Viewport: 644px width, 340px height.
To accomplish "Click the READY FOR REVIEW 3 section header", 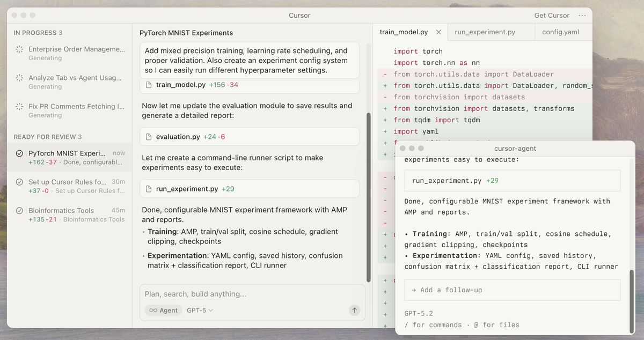I will (x=48, y=137).
